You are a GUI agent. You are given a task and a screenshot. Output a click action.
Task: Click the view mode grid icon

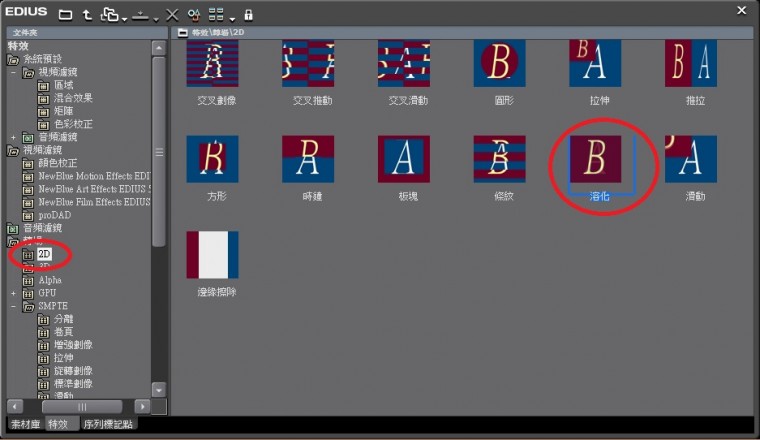pyautogui.click(x=215, y=14)
